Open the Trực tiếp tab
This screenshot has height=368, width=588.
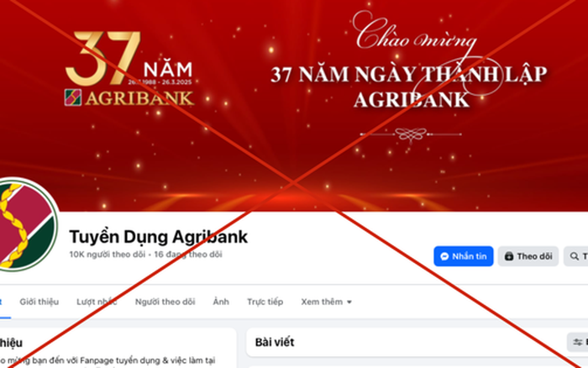tap(265, 302)
